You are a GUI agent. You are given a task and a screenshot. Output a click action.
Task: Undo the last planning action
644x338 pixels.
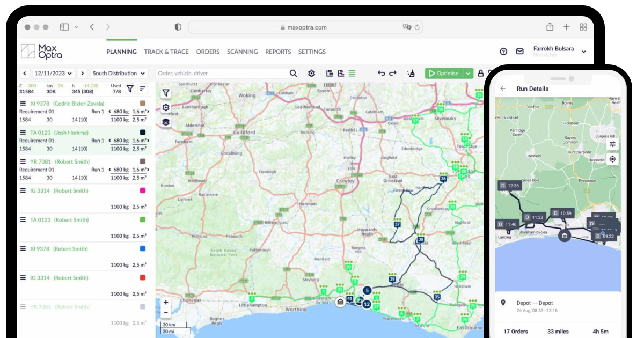coord(381,74)
